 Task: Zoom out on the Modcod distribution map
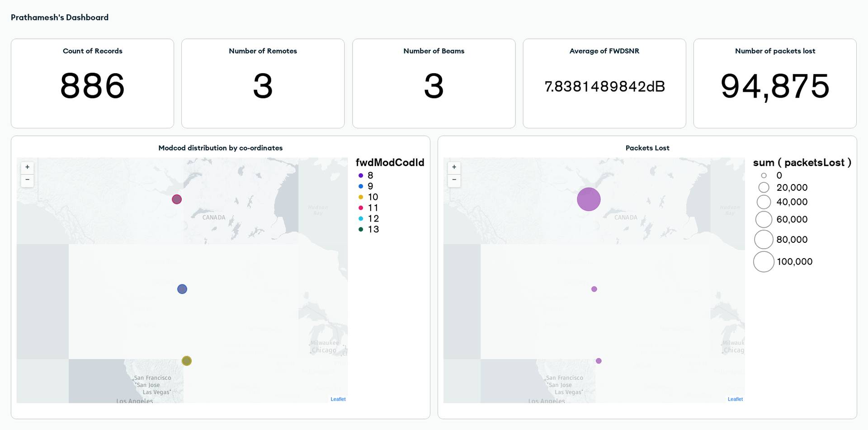click(x=28, y=180)
